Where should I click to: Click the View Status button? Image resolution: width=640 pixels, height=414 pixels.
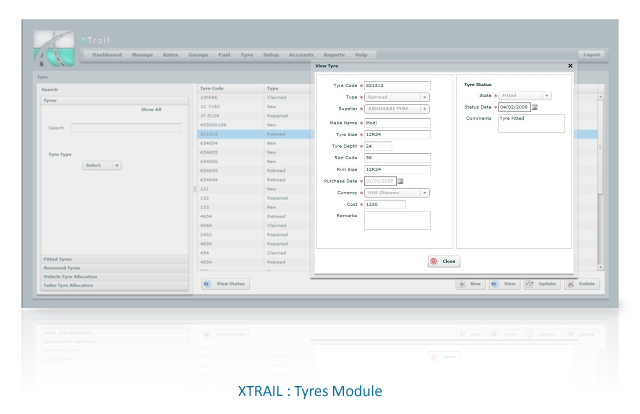tap(225, 284)
